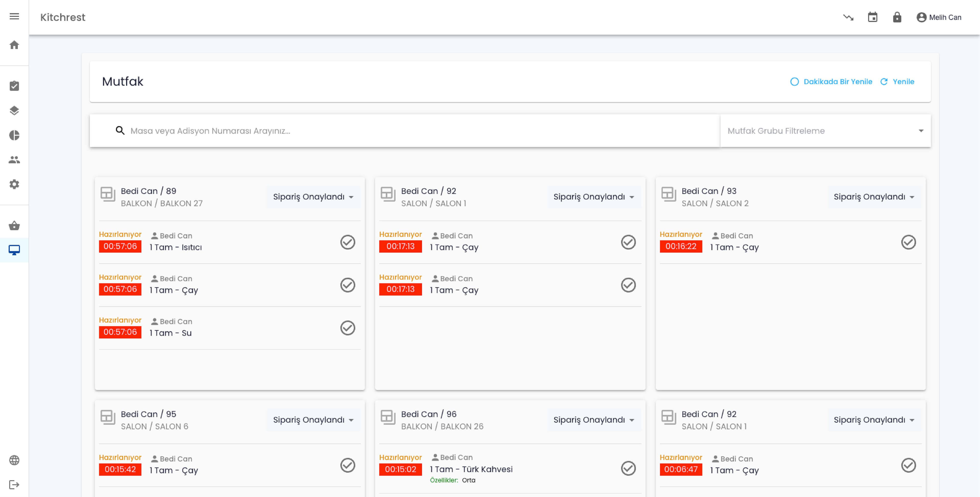Click the Yenile refresh button
The image size is (980, 497).
[x=898, y=82]
